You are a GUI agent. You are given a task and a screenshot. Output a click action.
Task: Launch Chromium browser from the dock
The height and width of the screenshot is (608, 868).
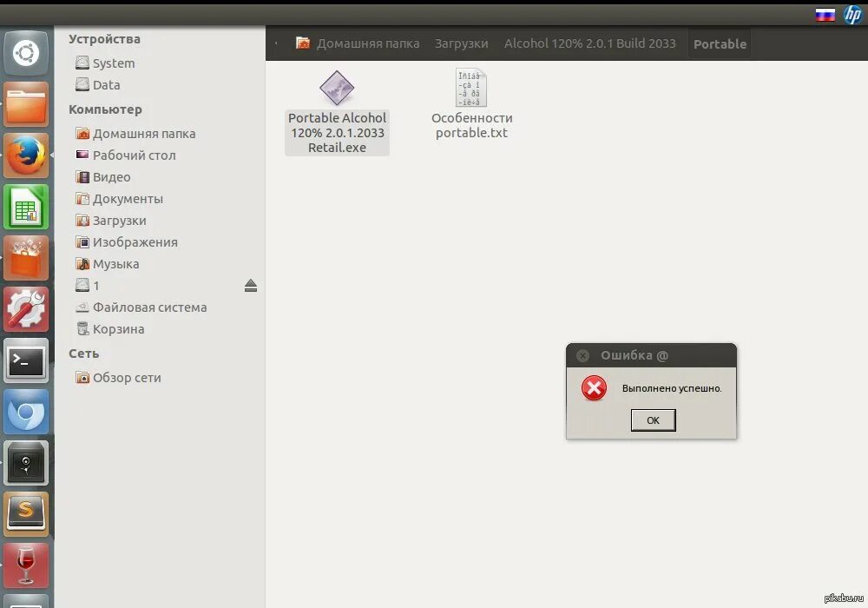coord(26,412)
